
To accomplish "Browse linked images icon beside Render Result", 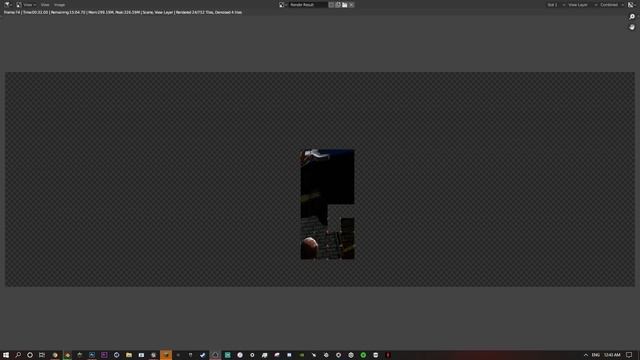I will [283, 4].
